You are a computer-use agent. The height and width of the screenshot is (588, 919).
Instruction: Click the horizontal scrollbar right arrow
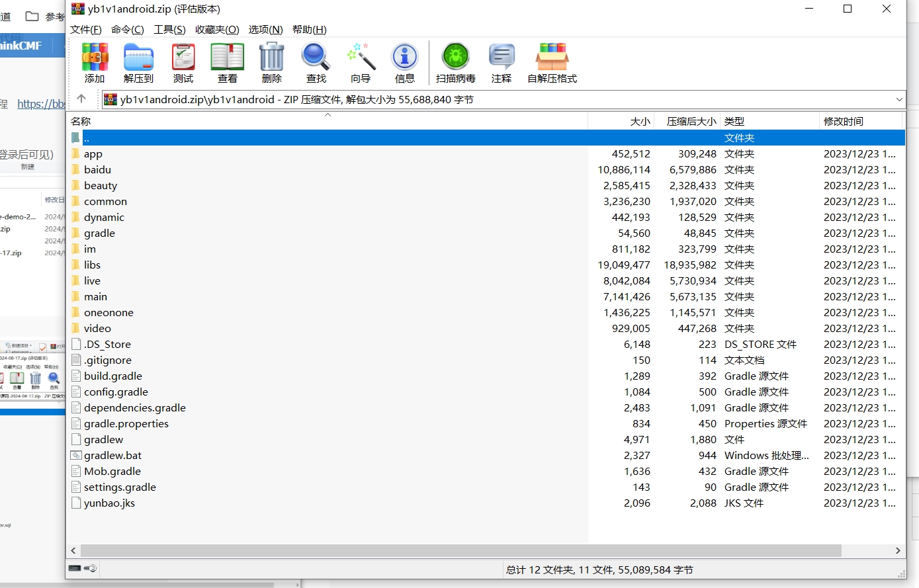[x=898, y=550]
